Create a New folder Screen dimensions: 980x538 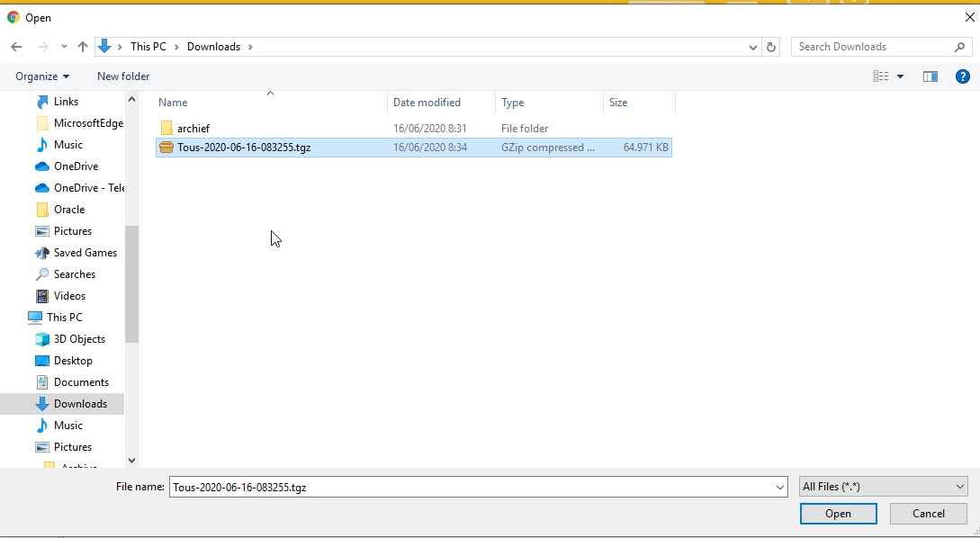[x=123, y=76]
